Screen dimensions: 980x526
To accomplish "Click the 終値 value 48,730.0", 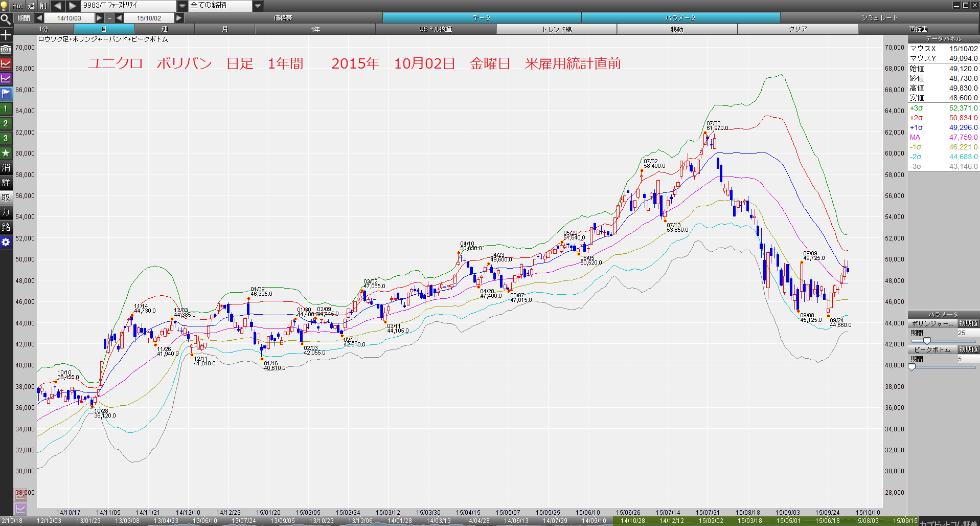I will (x=963, y=78).
